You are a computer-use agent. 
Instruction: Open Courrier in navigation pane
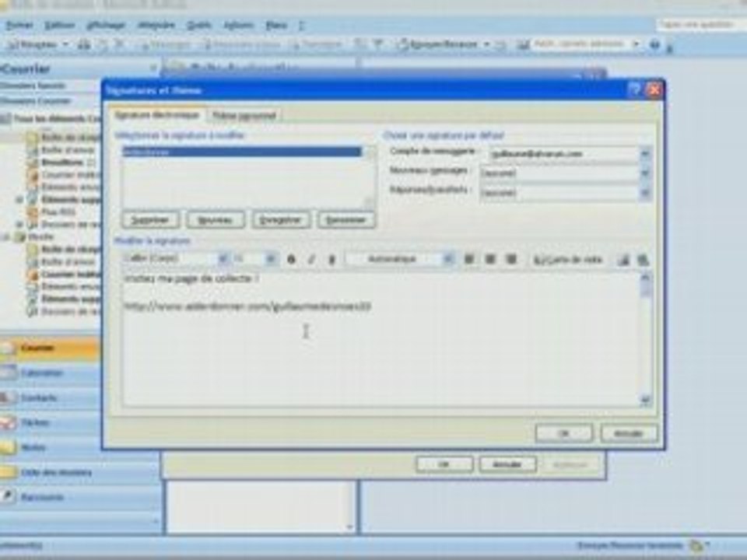pyautogui.click(x=51, y=348)
